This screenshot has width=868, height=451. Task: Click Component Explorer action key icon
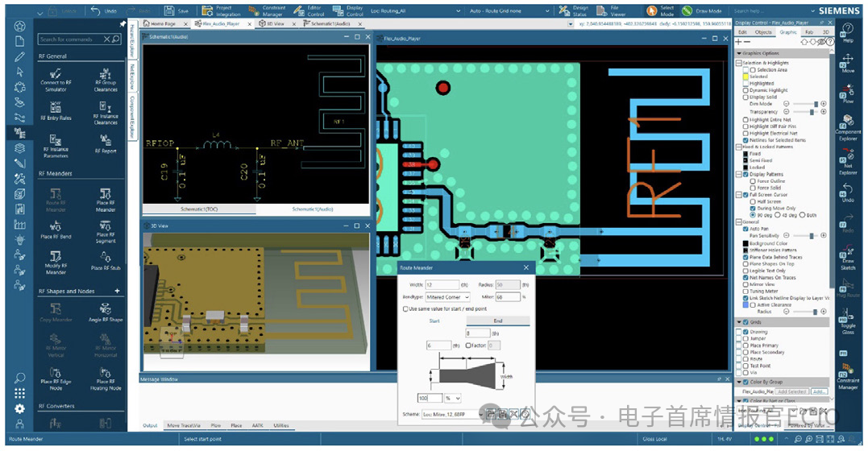pos(848,128)
